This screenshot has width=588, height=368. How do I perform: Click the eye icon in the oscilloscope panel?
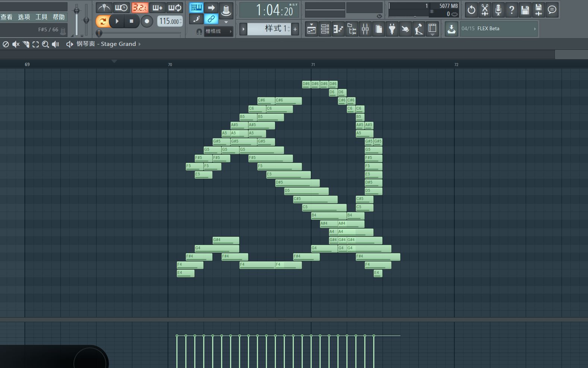(x=379, y=16)
